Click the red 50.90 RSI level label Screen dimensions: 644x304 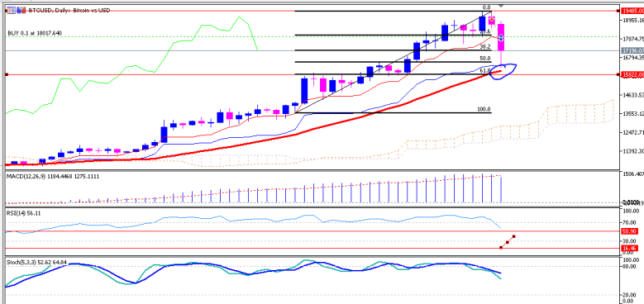(x=630, y=232)
